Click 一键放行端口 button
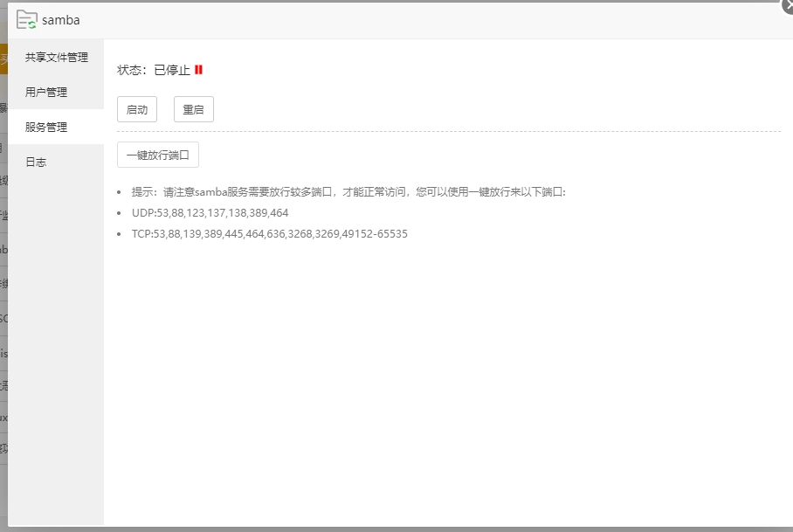Screen dimensions: 793x532 tap(158, 155)
